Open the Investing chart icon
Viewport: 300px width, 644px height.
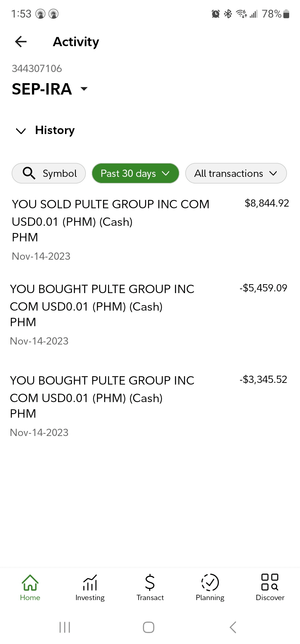tap(90, 582)
